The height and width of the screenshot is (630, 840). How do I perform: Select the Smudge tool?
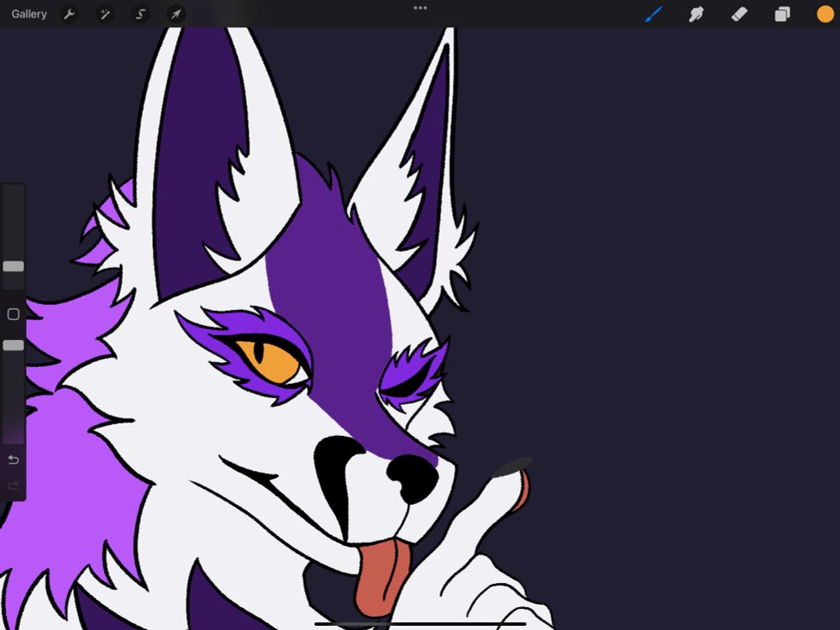(696, 14)
